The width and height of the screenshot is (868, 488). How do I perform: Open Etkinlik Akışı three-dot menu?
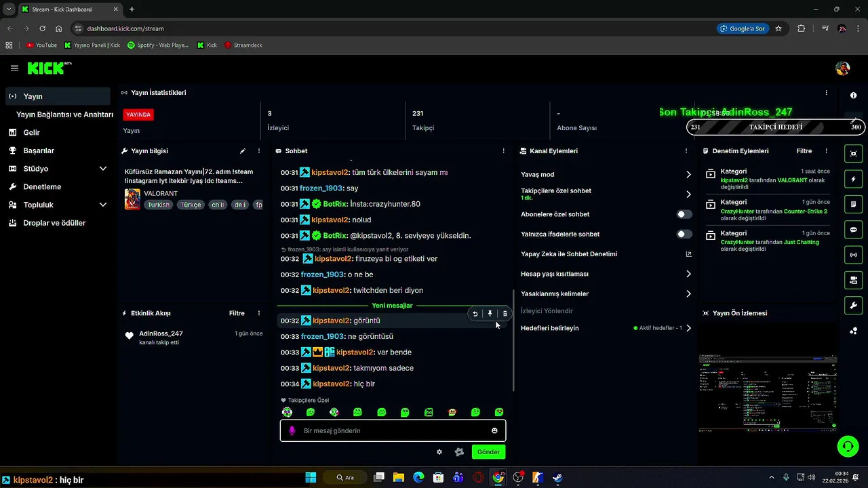pyautogui.click(x=259, y=313)
